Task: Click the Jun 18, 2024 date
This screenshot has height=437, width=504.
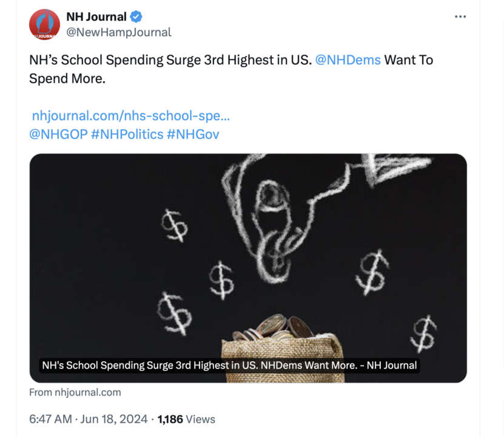Action: [x=114, y=419]
